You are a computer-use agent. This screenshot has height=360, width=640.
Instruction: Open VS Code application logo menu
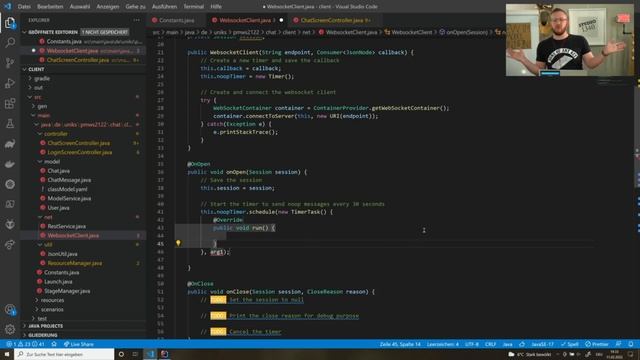point(7,7)
